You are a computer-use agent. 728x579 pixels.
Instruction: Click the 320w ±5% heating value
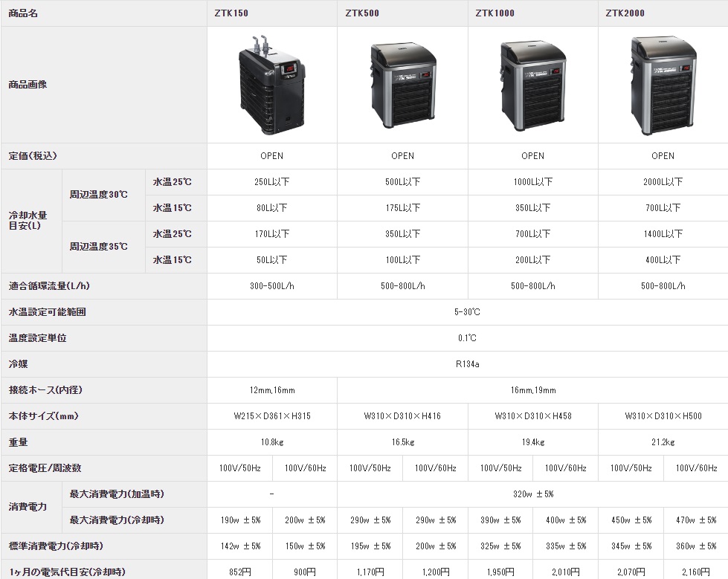[x=533, y=494]
